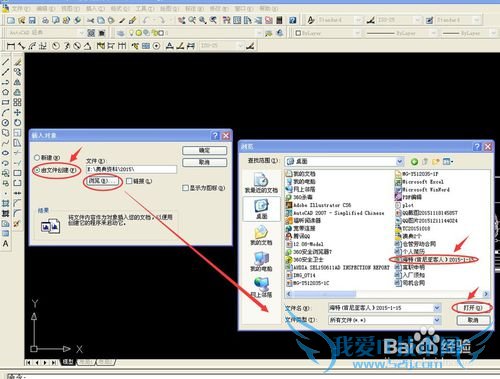500x379 pixels.
Task: Open QuickCalc calculator icon
Action: pos(279,20)
